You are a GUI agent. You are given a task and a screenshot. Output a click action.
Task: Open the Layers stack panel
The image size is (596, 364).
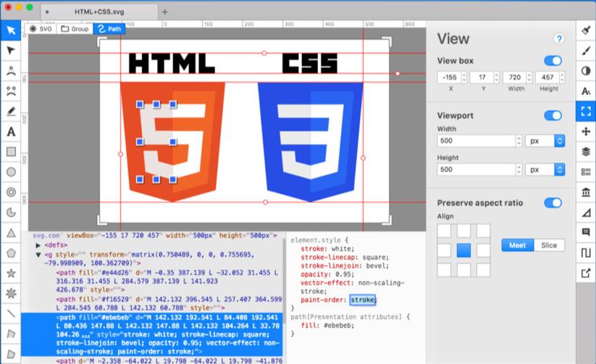pos(585,152)
